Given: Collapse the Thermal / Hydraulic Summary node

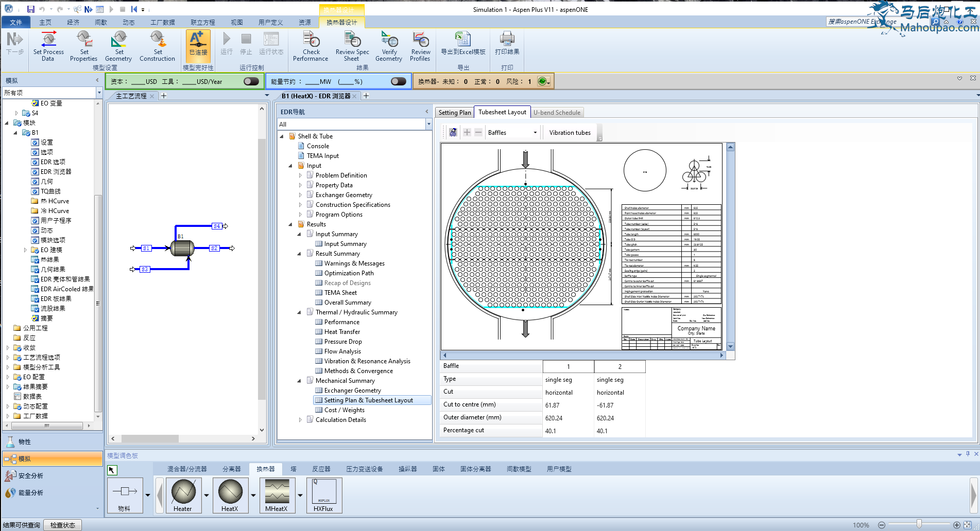Looking at the screenshot, I should pyautogui.click(x=299, y=312).
